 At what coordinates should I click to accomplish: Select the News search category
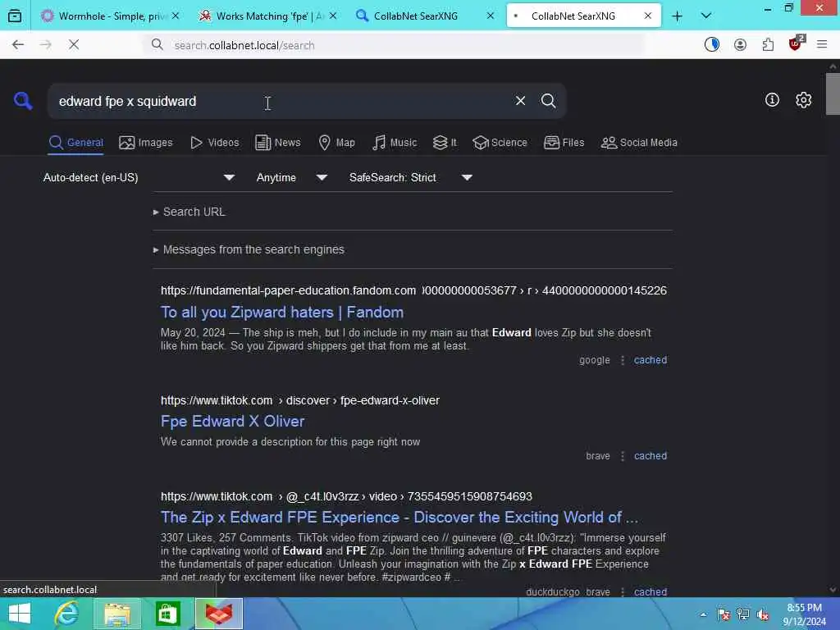tap(277, 143)
